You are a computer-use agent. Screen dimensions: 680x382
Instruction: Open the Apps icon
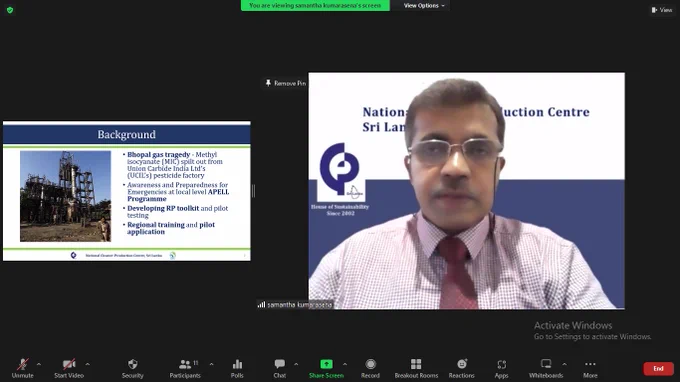pyautogui.click(x=501, y=369)
